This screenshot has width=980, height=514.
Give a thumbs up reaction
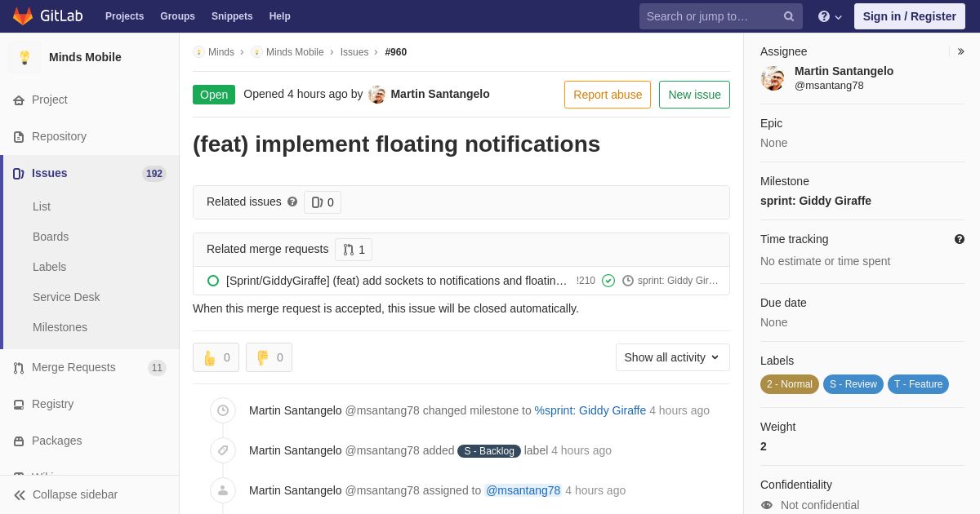(x=216, y=357)
